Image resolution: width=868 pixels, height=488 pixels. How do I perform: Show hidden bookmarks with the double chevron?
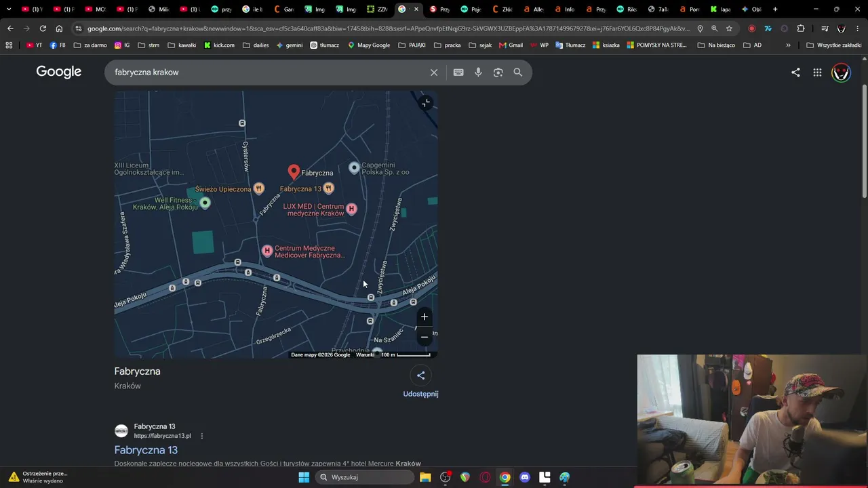(788, 45)
